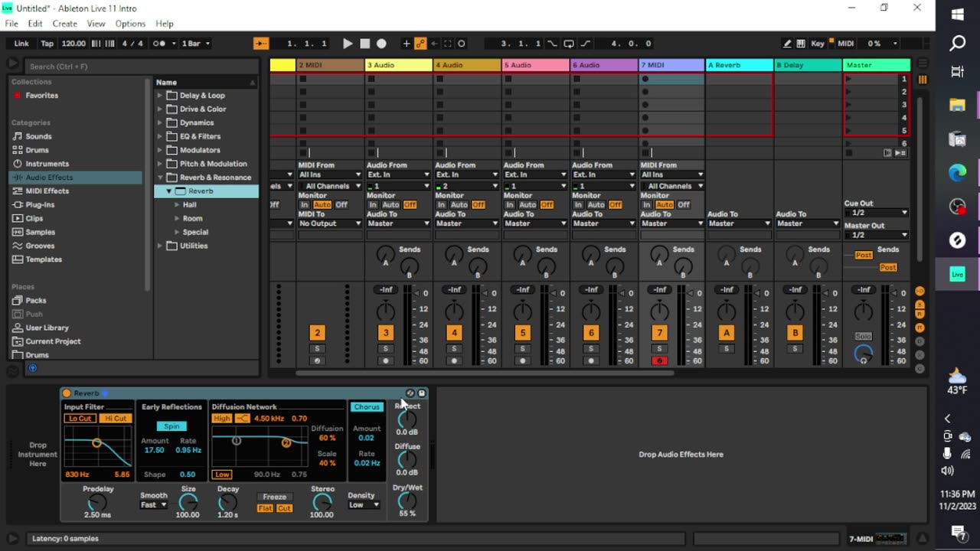The image size is (980, 551).
Task: Open the Plug-Ins category
Action: [40, 205]
